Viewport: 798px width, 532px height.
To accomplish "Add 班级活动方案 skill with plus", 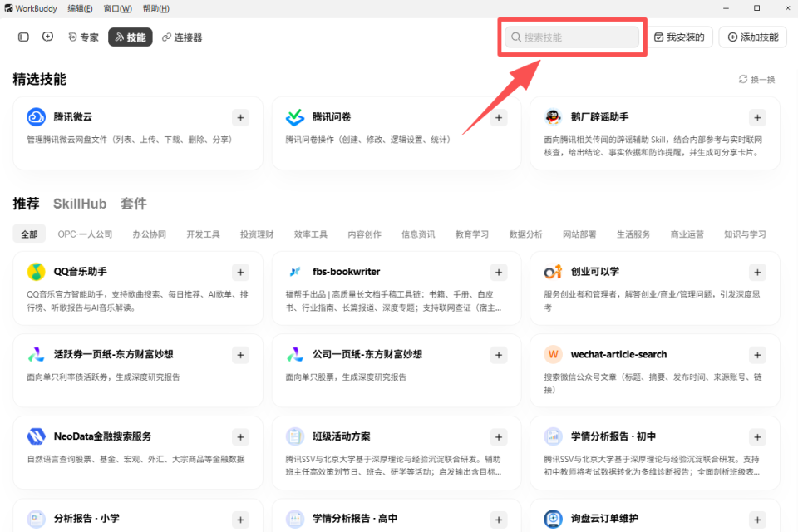I will point(499,436).
